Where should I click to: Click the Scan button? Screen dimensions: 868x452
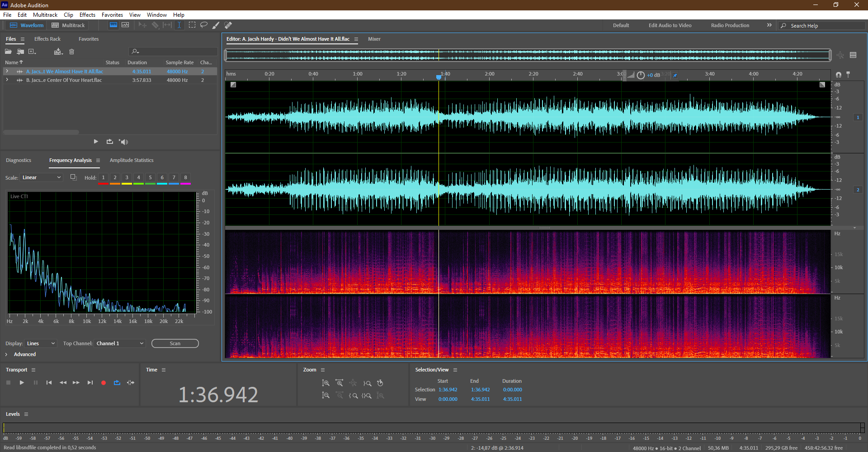click(x=175, y=343)
